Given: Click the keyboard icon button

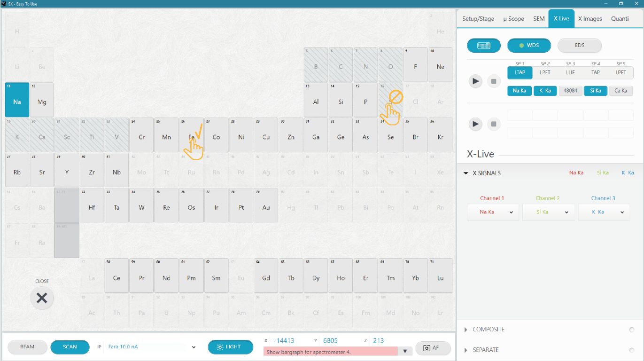Looking at the screenshot, I should 483,46.
